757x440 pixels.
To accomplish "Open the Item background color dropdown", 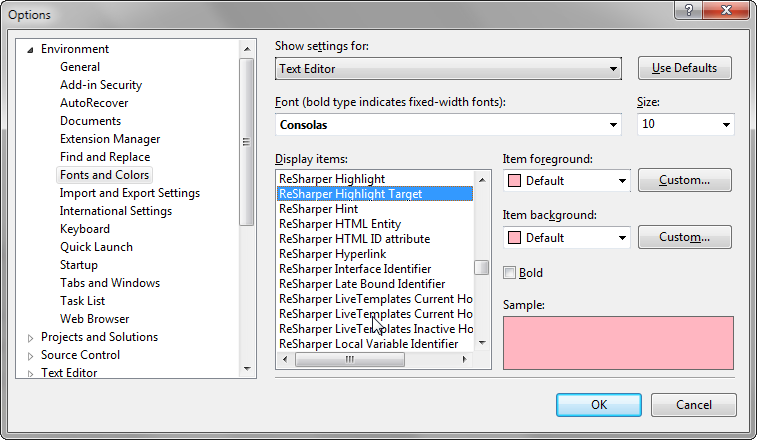I will (x=567, y=238).
